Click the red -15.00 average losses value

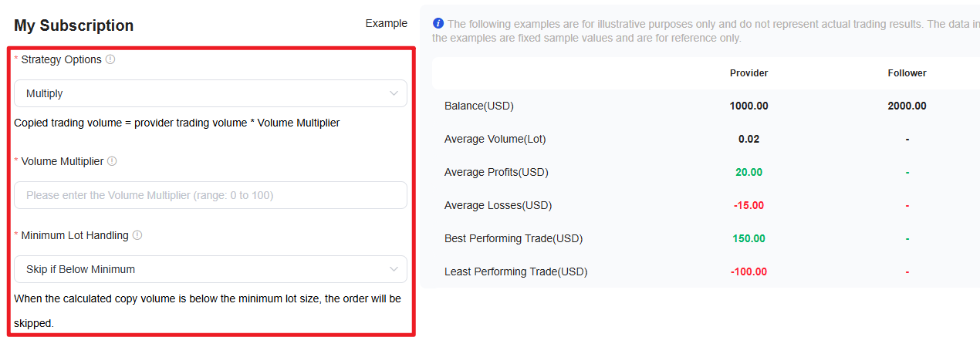pos(749,205)
